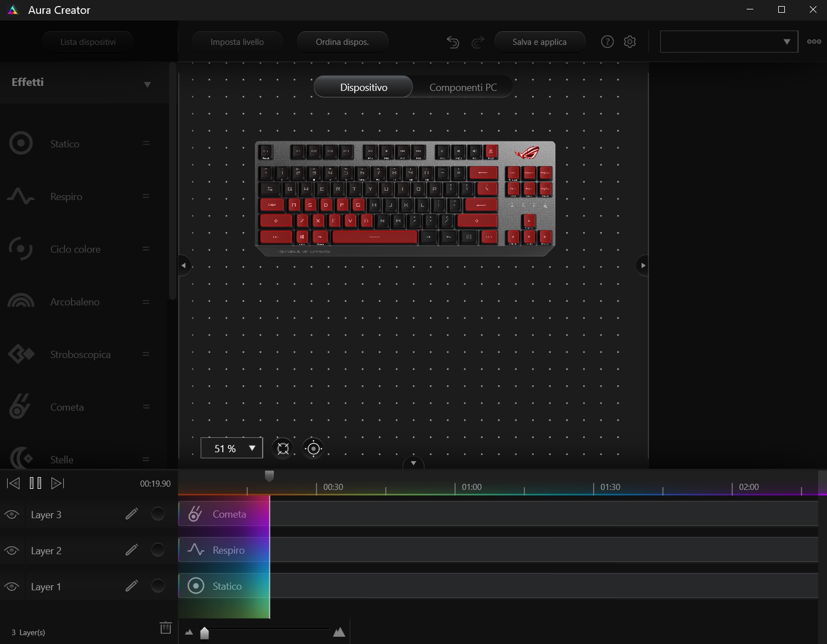Toggle the Layer 2 round selector
This screenshot has height=644, width=827.
coord(158,550)
